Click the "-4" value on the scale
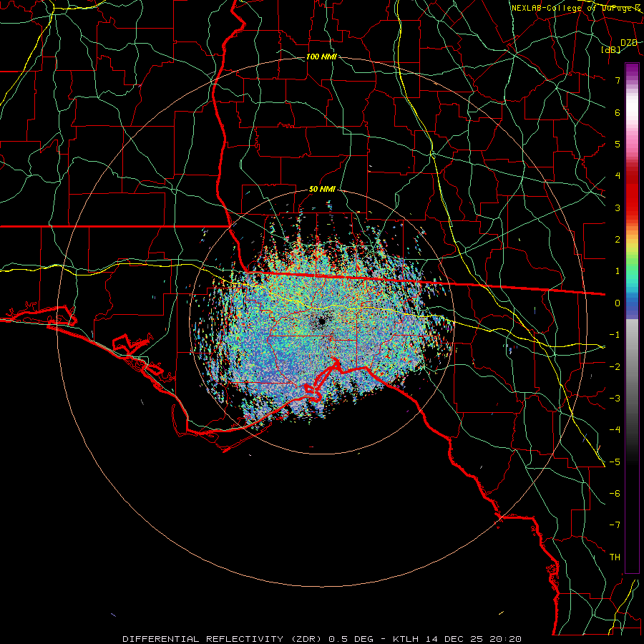The image size is (644, 644). (615, 430)
